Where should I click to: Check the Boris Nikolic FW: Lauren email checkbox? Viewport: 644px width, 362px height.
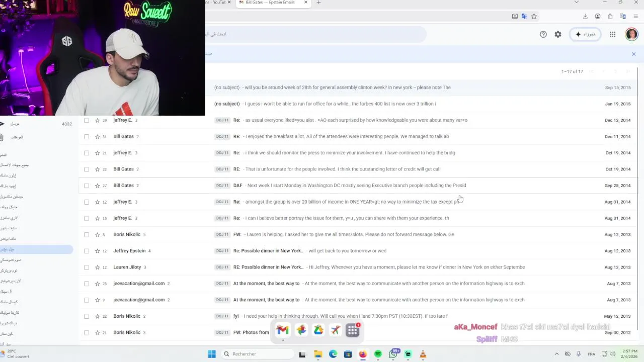click(87, 234)
